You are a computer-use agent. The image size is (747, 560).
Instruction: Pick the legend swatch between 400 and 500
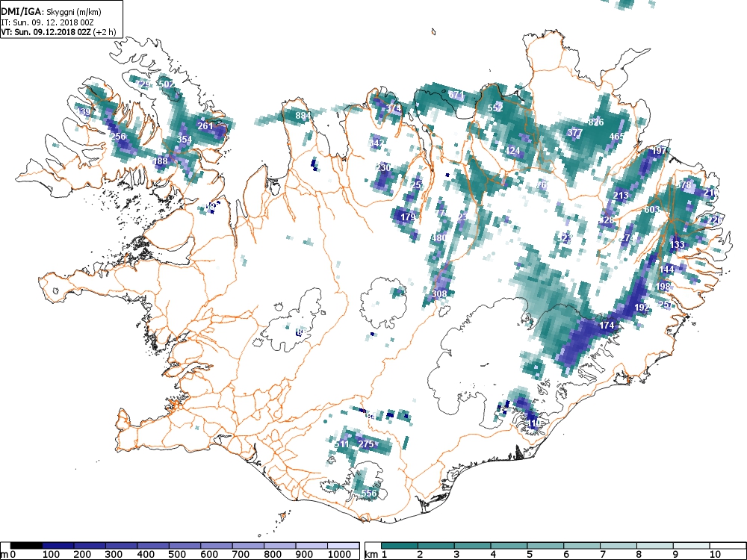(153, 546)
